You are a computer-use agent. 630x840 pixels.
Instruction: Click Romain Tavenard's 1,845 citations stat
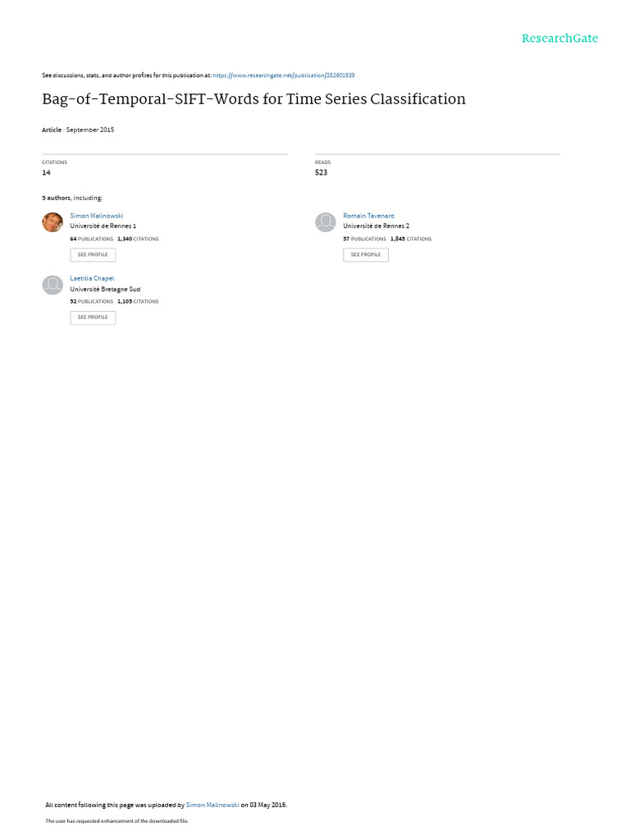411,239
